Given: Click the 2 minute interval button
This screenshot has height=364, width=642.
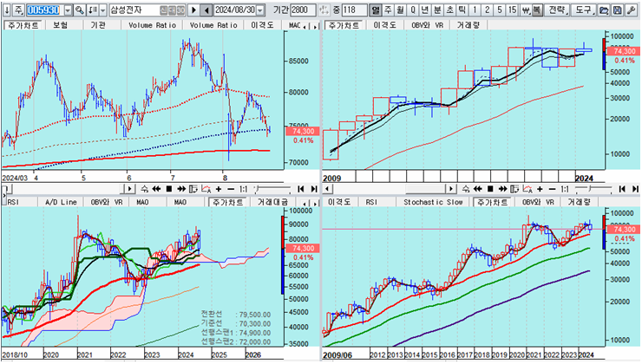Looking at the screenshot, I should 487,10.
